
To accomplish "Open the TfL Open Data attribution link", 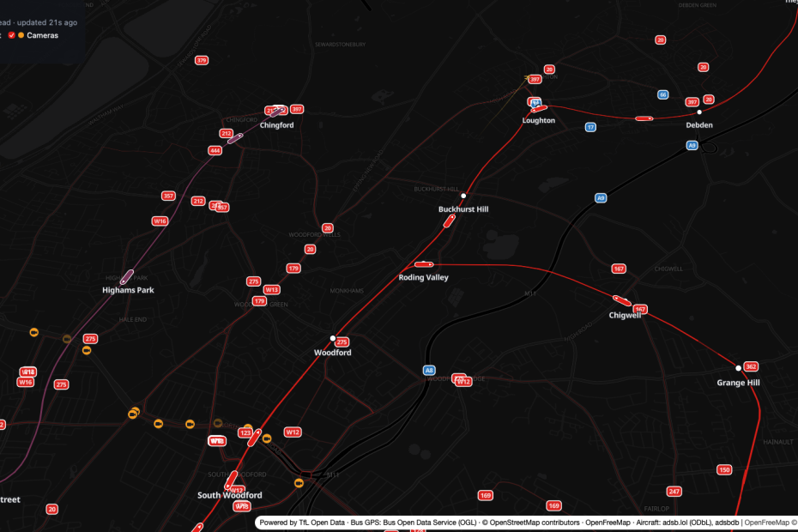I will 321,523.
